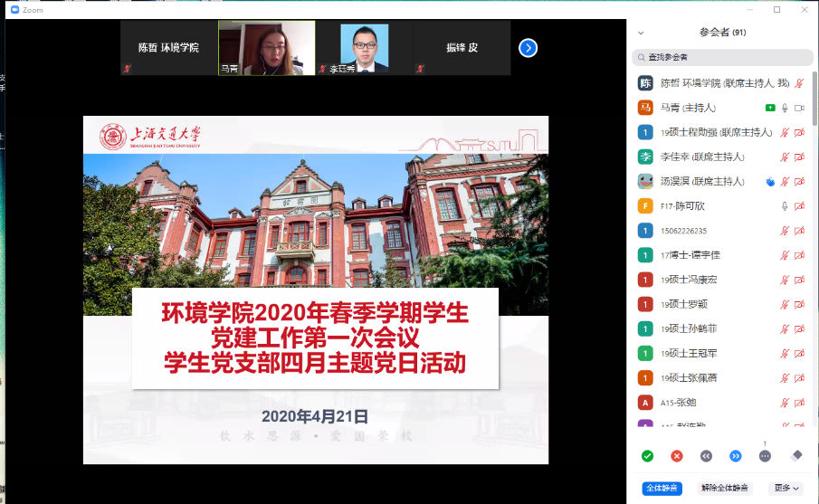Click the green yes checkmark reaction icon
The height and width of the screenshot is (504, 819).
tap(647, 456)
